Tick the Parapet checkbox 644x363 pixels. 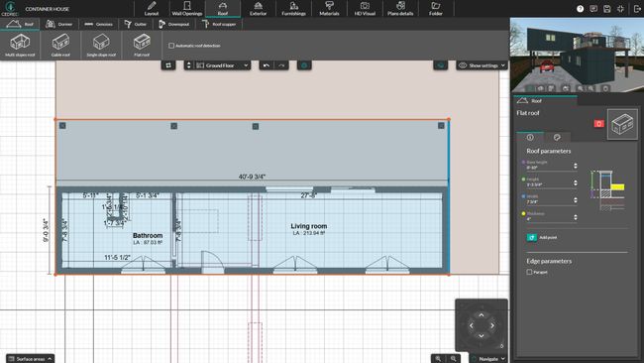click(x=529, y=272)
